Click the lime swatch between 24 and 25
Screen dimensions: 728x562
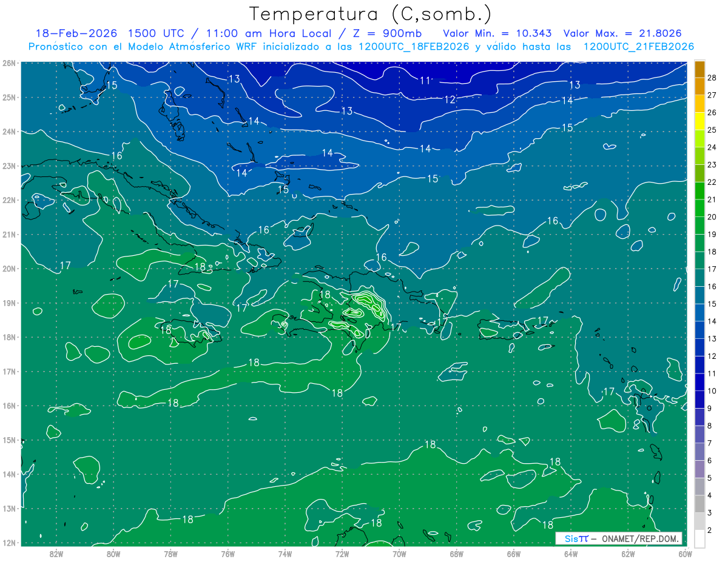point(699,138)
